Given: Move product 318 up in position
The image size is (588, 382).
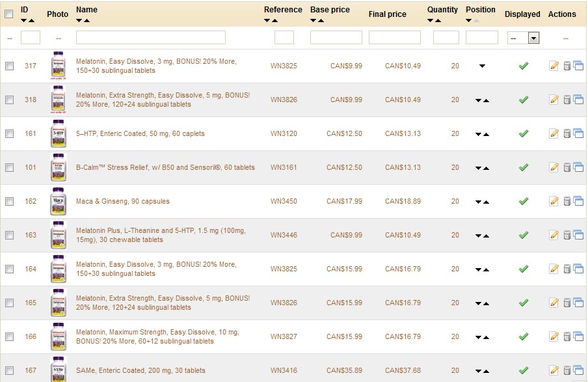Looking at the screenshot, I should click(x=487, y=101).
